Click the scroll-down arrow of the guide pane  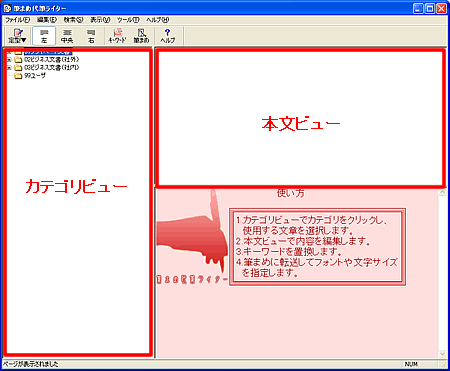click(x=442, y=354)
